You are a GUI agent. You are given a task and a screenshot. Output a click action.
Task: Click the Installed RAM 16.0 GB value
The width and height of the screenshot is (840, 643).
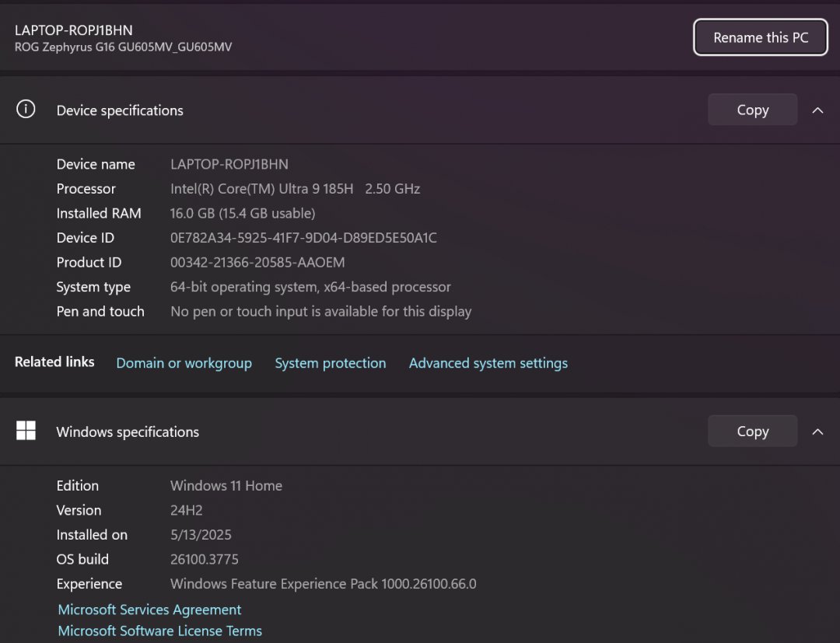[x=243, y=213]
